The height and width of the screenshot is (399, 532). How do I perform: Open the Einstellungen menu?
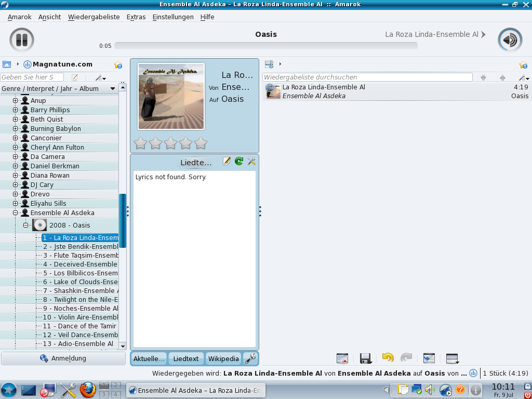coord(174,17)
